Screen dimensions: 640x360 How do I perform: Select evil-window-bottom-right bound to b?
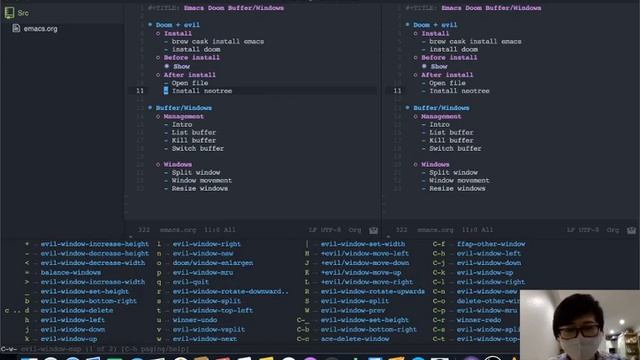(x=89, y=301)
